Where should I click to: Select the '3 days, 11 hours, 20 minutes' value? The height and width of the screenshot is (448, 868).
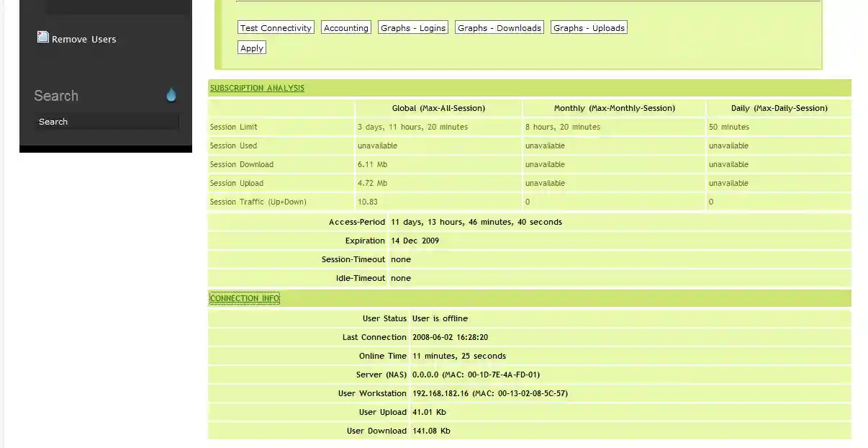(412, 127)
